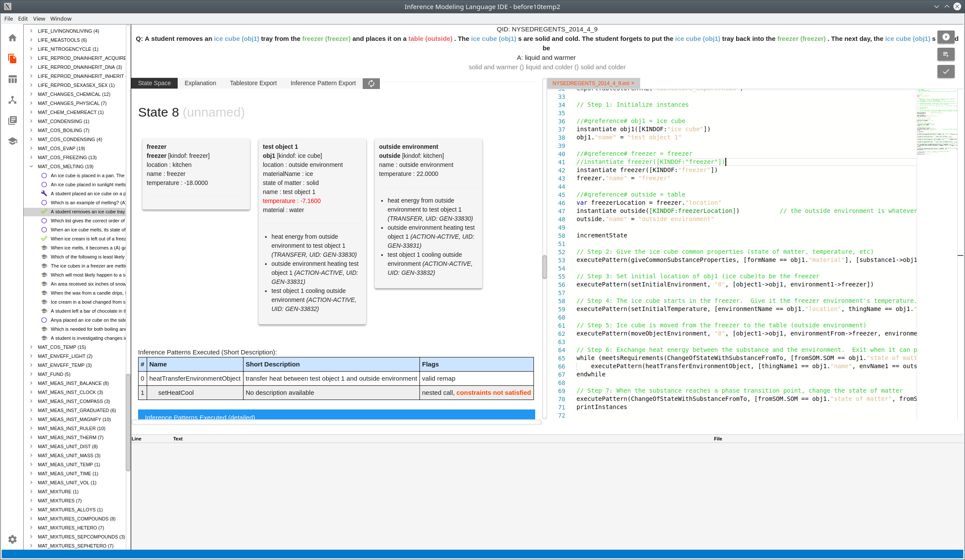Click the graduation cap sidebar icon

tap(12, 141)
